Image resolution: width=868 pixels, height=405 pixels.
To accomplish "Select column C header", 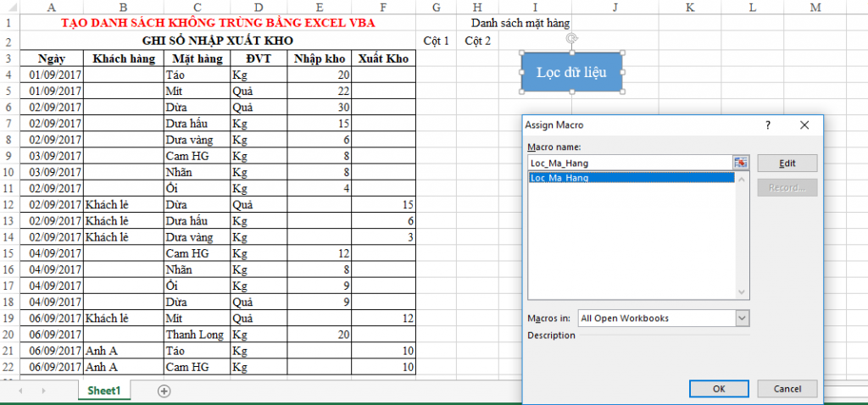I will (196, 8).
